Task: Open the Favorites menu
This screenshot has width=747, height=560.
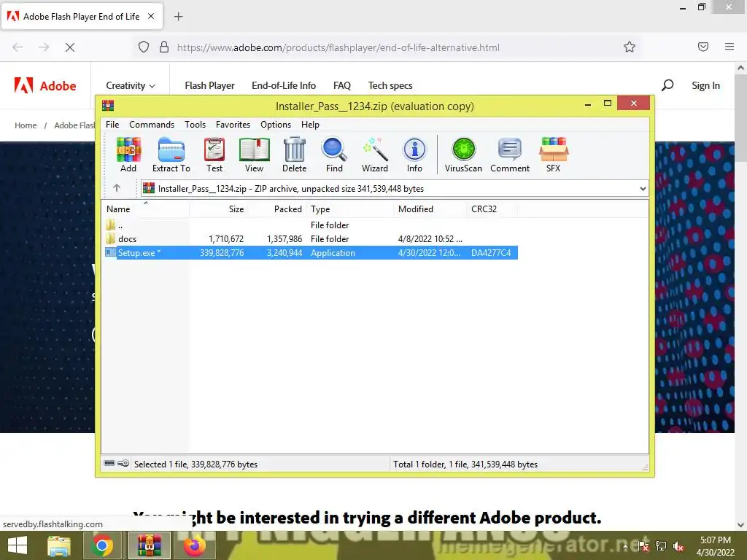Action: 233,124
